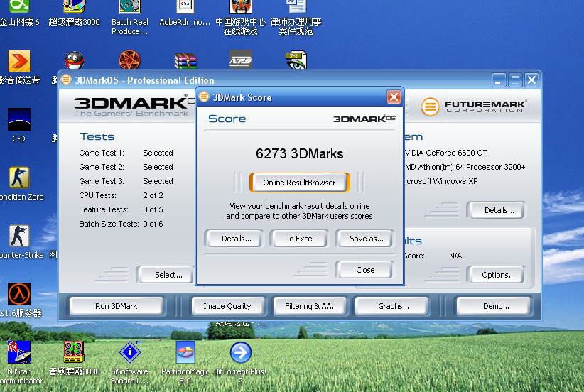Click Feature Tests 0 of 5 row
584x392 pixels.
tap(121, 209)
